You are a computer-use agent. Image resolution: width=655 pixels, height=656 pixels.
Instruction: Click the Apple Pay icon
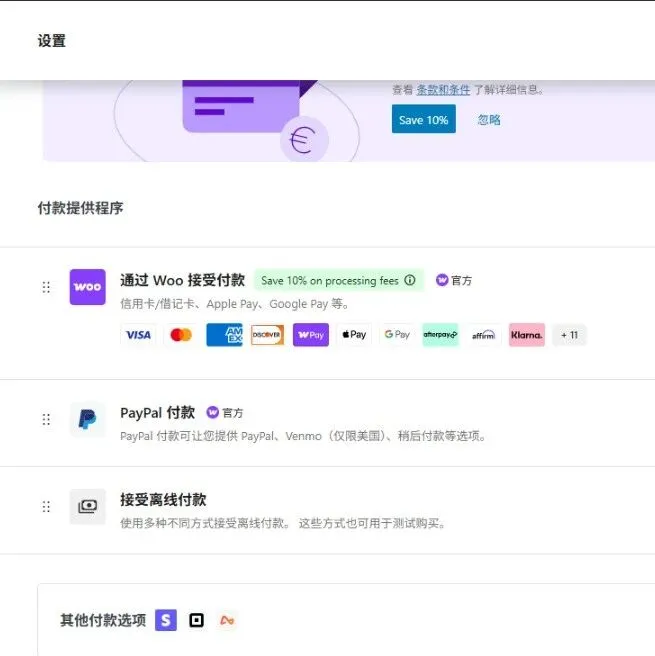[354, 335]
